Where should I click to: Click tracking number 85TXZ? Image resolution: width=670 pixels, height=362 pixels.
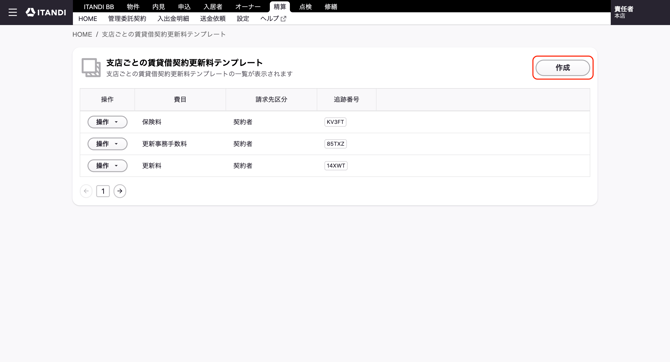coord(335,144)
